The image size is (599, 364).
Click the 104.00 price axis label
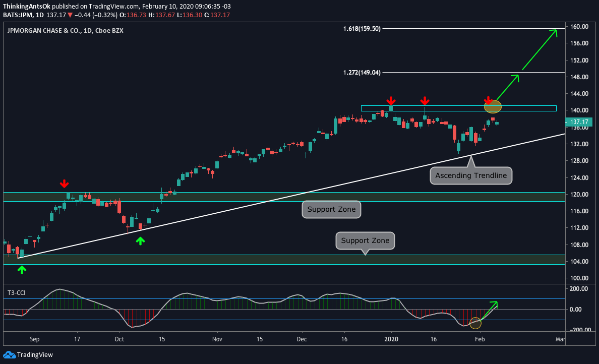click(579, 262)
